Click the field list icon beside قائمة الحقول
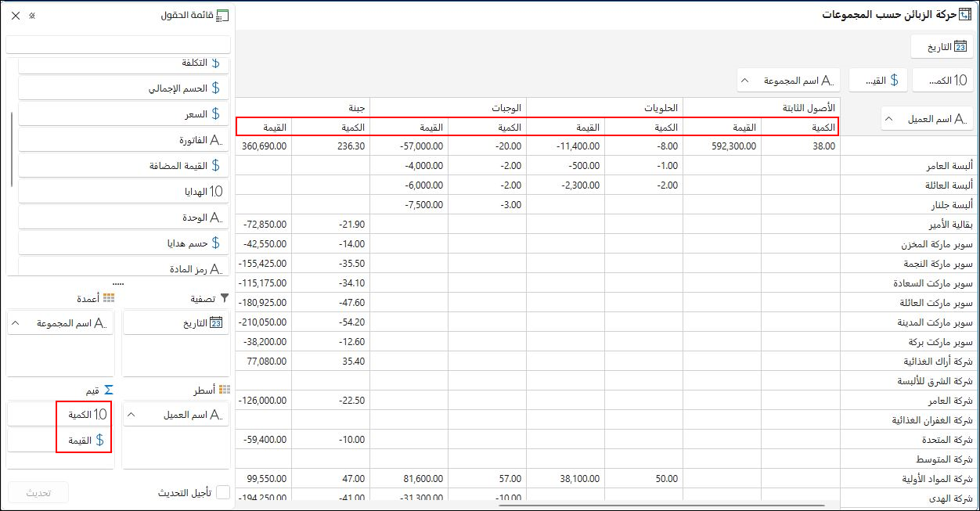Screen dimensions: 980x511 [222, 15]
